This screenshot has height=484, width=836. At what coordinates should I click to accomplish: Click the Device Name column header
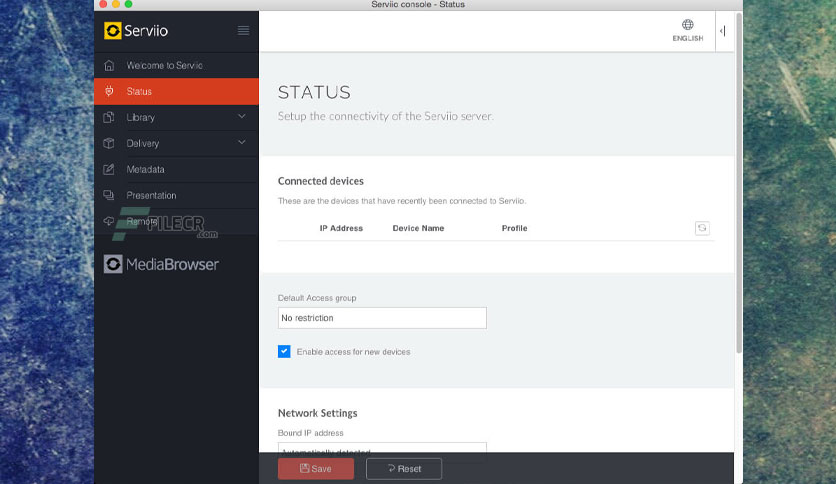419,228
